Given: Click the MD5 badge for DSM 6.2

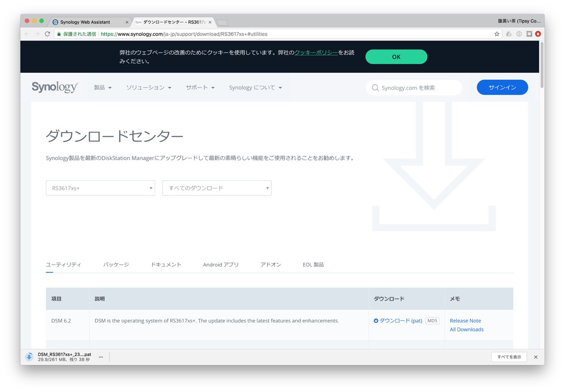Looking at the screenshot, I should point(432,321).
